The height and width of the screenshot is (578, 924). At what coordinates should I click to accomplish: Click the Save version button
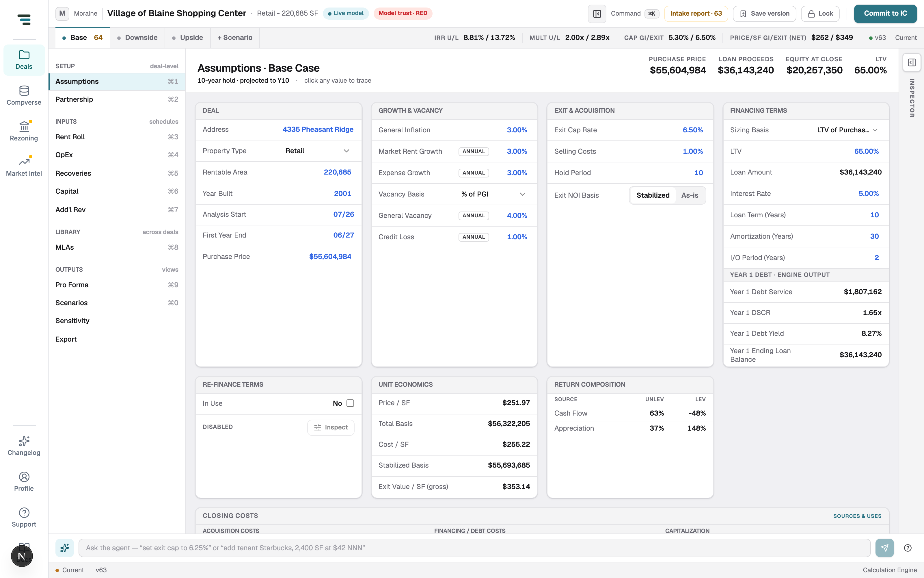click(764, 14)
